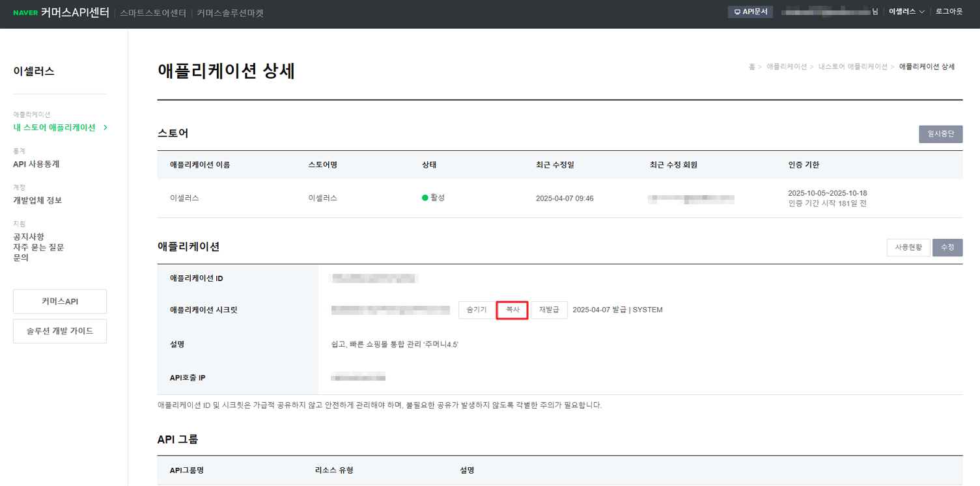This screenshot has width=980, height=486.
Task: Click the 커머스API sidebar button
Action: coord(60,301)
